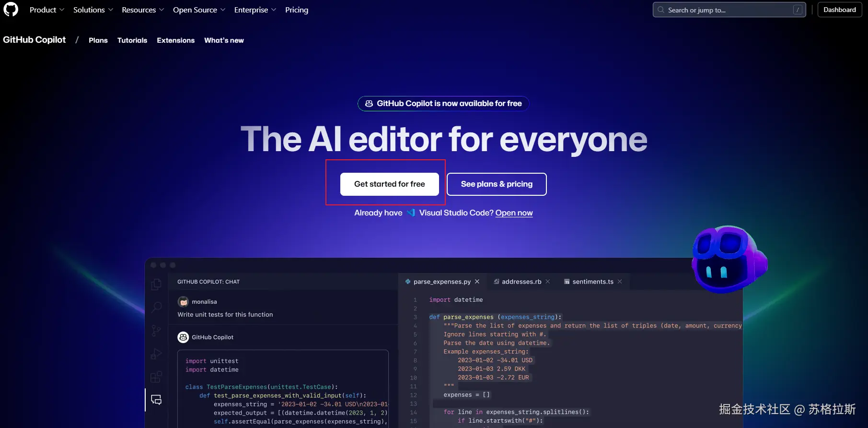
Task: Go to the Plans sub-navigation item
Action: click(x=98, y=40)
